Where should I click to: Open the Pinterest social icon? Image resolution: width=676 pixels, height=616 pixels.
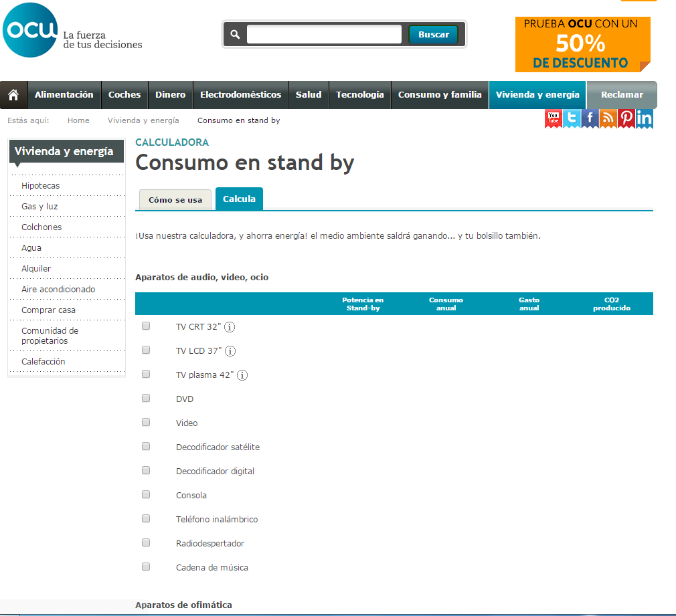(x=626, y=118)
